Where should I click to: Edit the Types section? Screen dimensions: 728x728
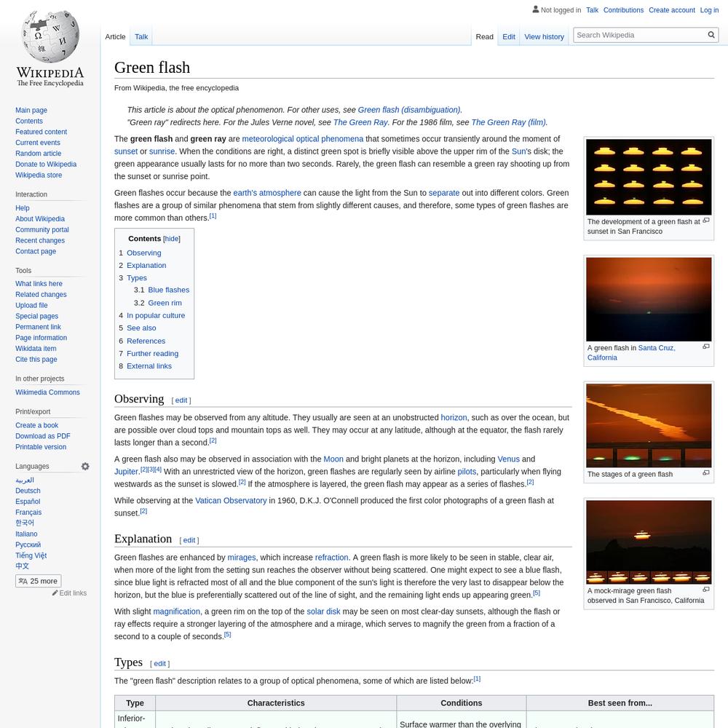click(159, 663)
